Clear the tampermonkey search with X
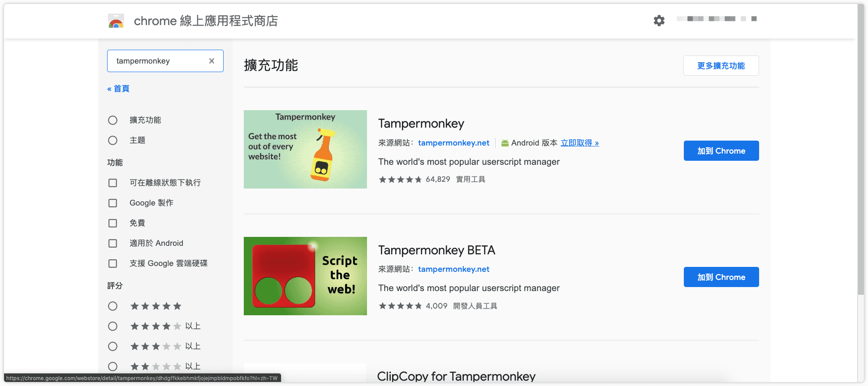868x386 pixels. tap(212, 61)
